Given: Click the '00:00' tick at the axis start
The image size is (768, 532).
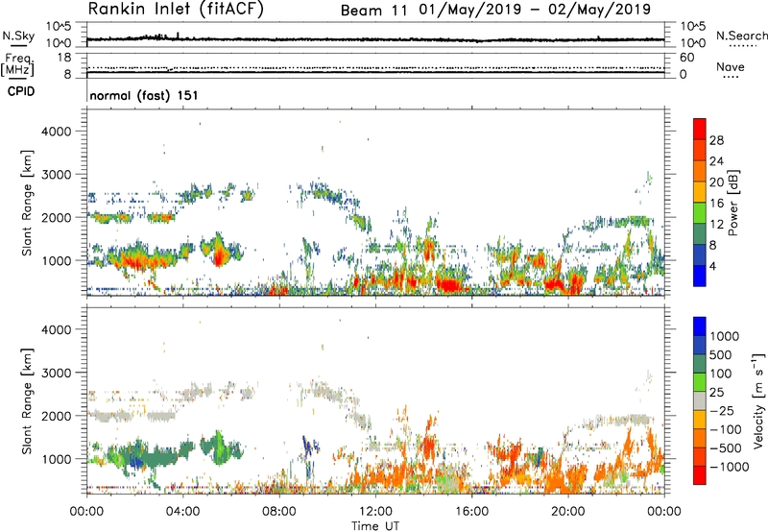Looking at the screenshot, I should click(x=87, y=512).
